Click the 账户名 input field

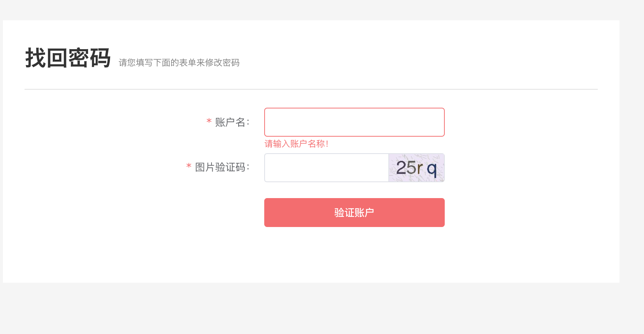tap(354, 122)
